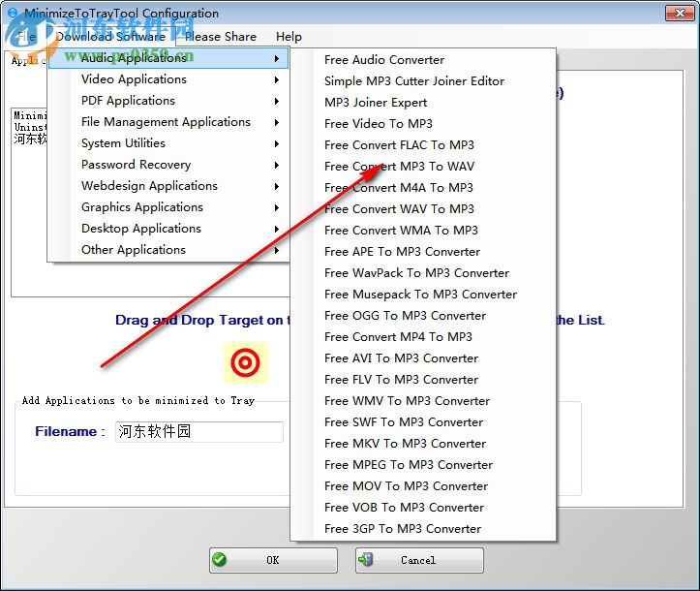Choose Free Convert FLAC To MP3
Screen dimensions: 700x591
(423, 145)
